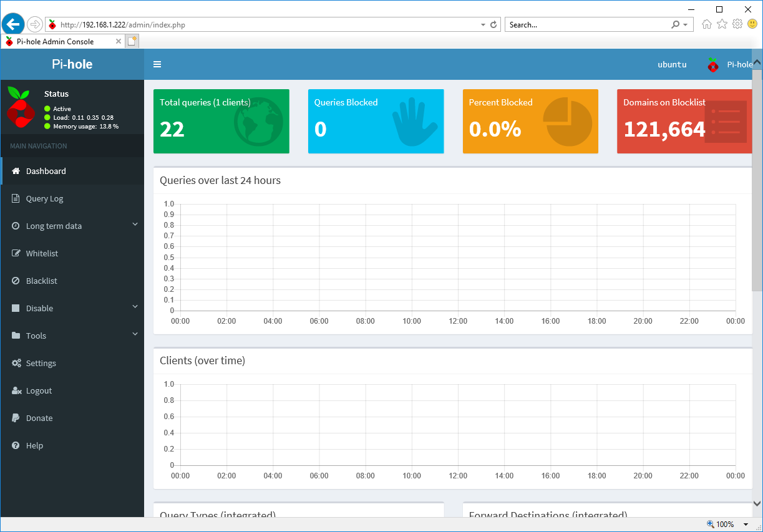Screen dimensions: 763x532
Task: Click the globe icon in Total queries card
Action: (259, 122)
